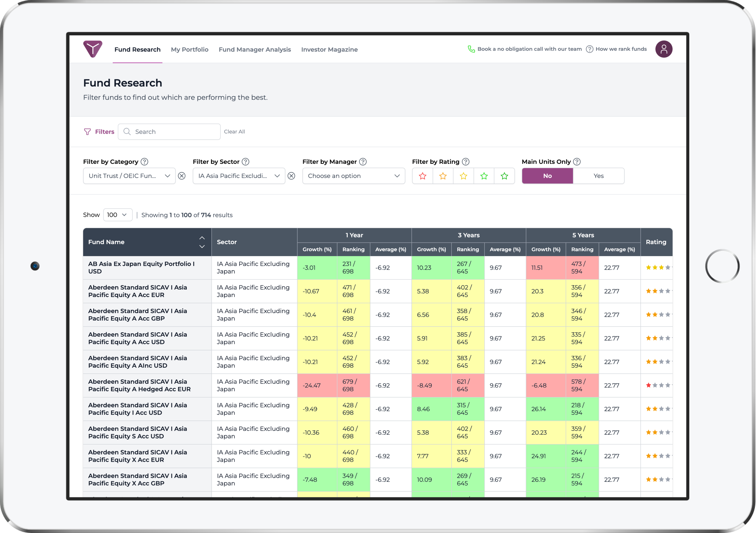Open Aberdeen Asia Pacific Equity X Acc GBP fund
This screenshot has height=533, width=756.
point(137,479)
